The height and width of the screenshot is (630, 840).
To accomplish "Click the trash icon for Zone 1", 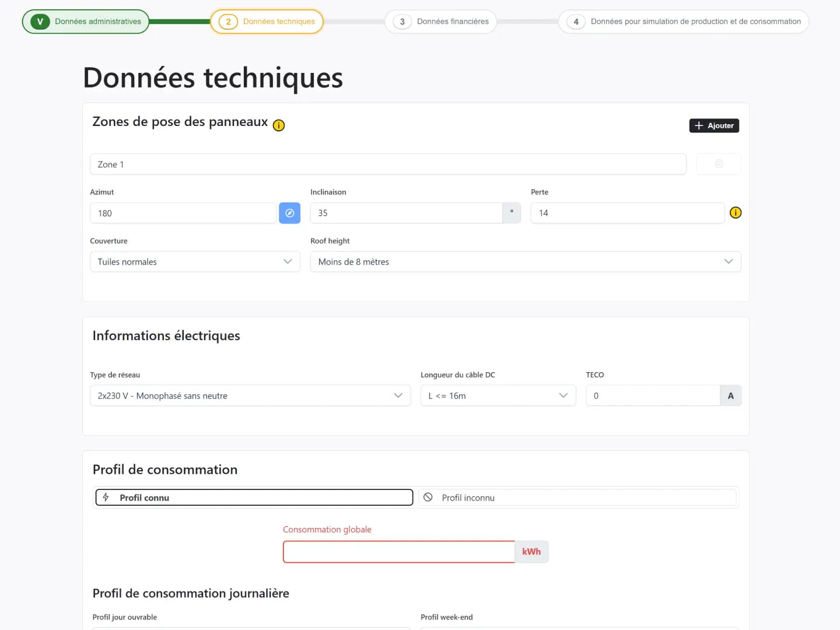I will coord(719,164).
